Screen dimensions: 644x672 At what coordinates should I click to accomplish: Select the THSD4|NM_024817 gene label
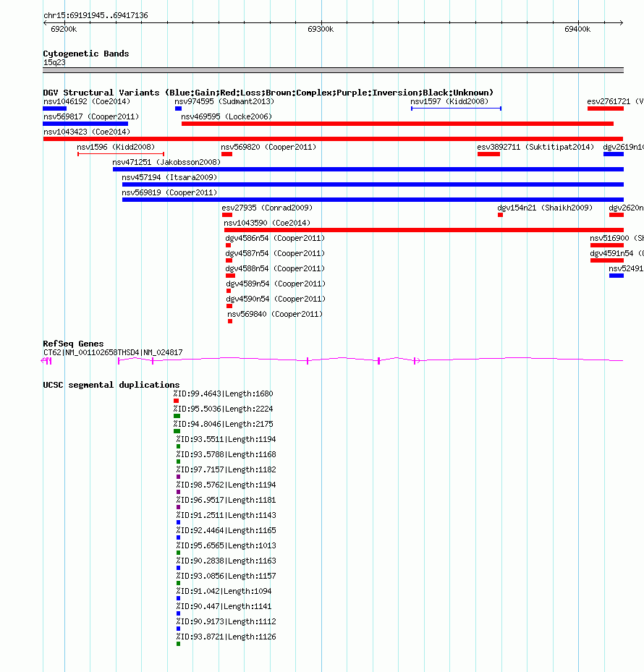coord(150,353)
